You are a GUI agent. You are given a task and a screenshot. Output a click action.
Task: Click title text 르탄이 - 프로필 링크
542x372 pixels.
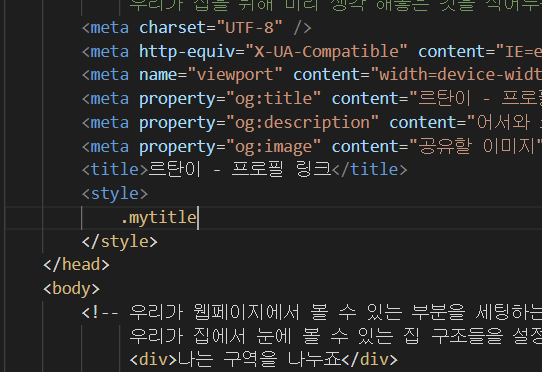click(x=240, y=170)
